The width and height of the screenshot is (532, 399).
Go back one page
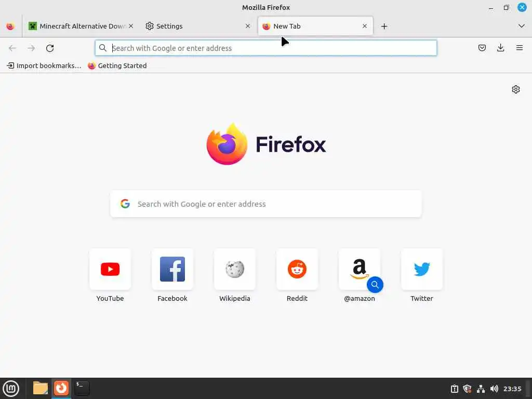(12, 48)
